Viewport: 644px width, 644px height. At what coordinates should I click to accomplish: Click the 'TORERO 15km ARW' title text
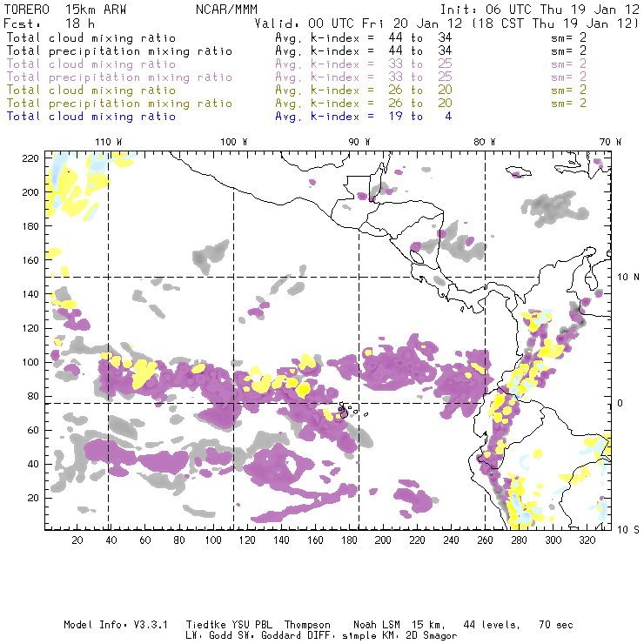tap(65, 10)
